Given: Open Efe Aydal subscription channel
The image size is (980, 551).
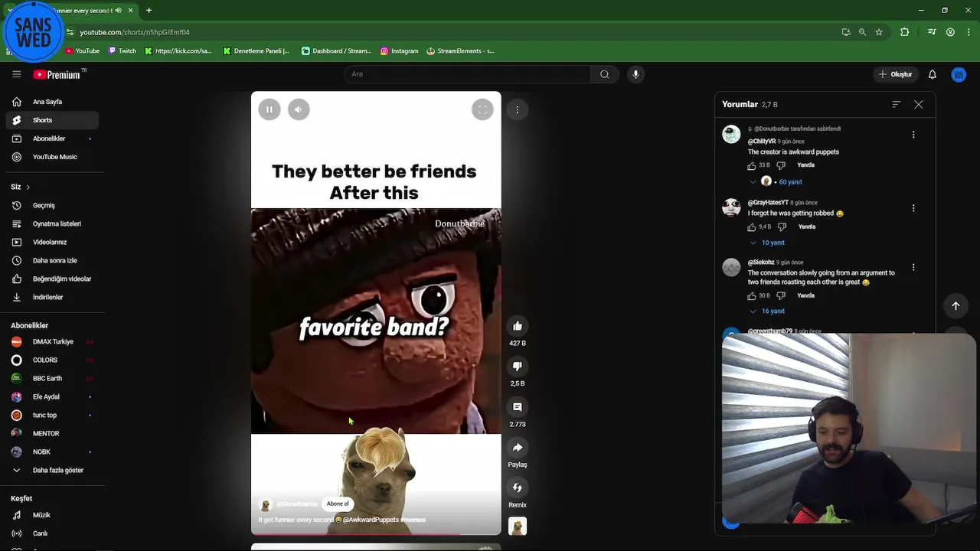Looking at the screenshot, I should click(52, 396).
